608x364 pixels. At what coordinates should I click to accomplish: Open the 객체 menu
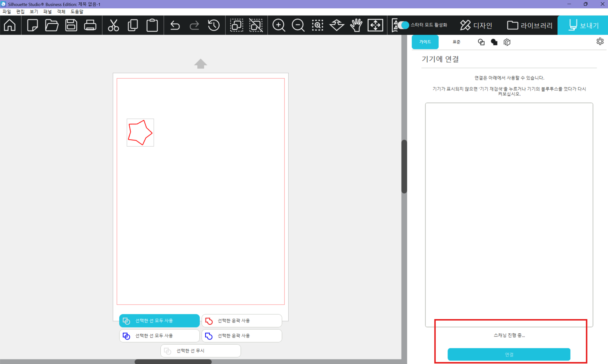click(61, 11)
